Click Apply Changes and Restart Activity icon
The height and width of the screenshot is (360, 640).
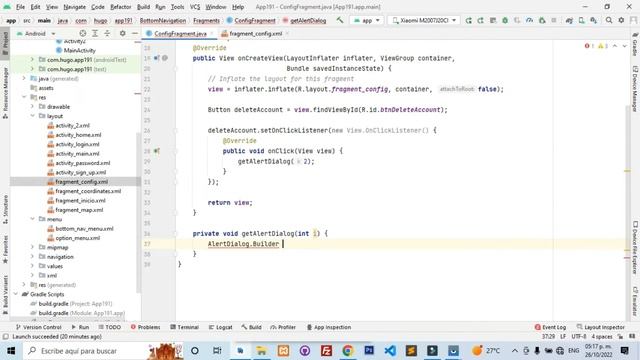481,20
